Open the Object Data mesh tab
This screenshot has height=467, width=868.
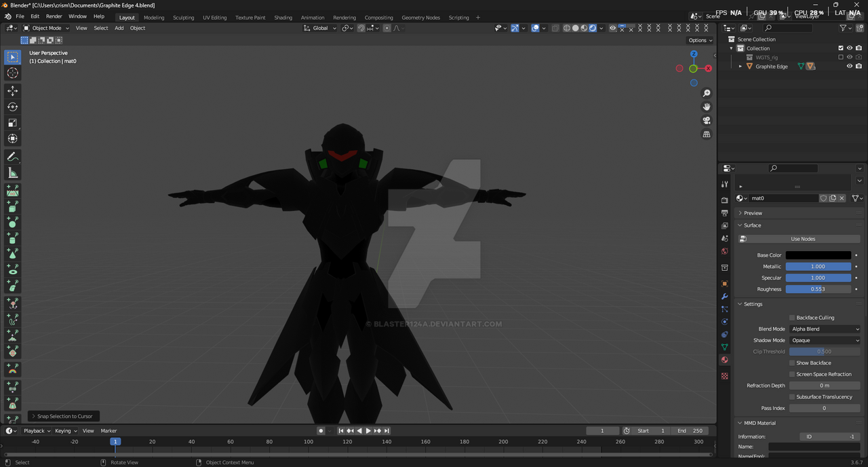[x=725, y=347]
